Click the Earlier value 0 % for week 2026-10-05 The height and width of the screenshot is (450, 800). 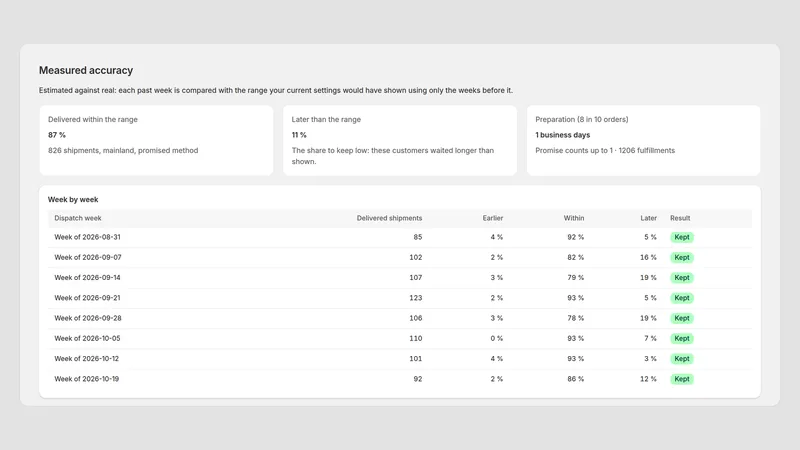pos(496,339)
